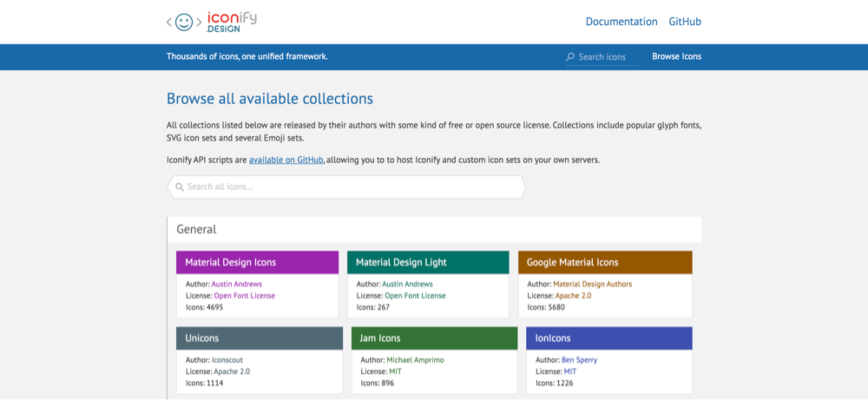The image size is (868, 400).
Task: Click the magnifier icon in header search
Action: point(570,57)
